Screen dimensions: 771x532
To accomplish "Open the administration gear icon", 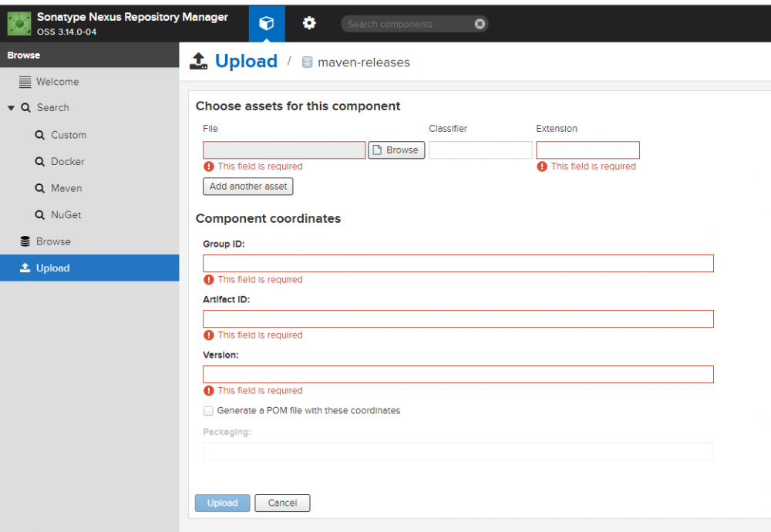I will tap(309, 24).
